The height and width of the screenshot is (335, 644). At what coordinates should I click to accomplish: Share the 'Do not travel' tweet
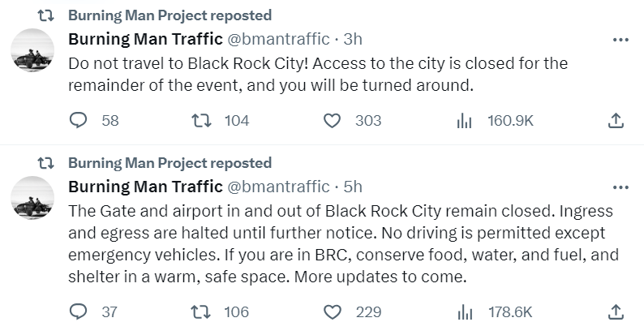tap(616, 121)
